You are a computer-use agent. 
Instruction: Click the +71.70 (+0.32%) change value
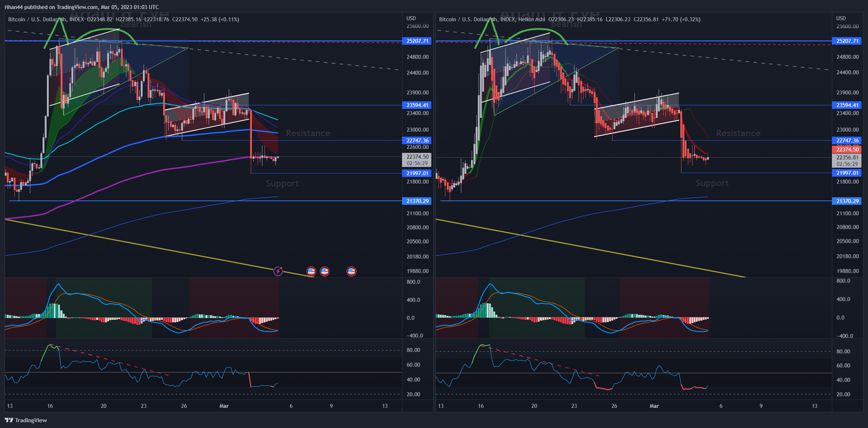[681, 19]
